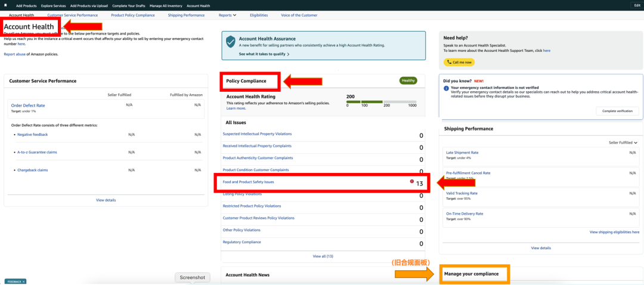This screenshot has height=285, width=644.
Task: Click the Report abuse link
Action: coord(14,54)
